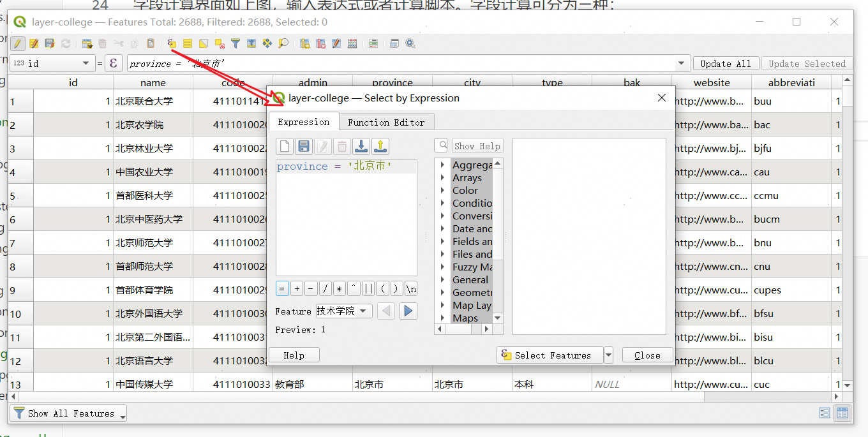
Task: Click Select features using expression icon
Action: [172, 43]
